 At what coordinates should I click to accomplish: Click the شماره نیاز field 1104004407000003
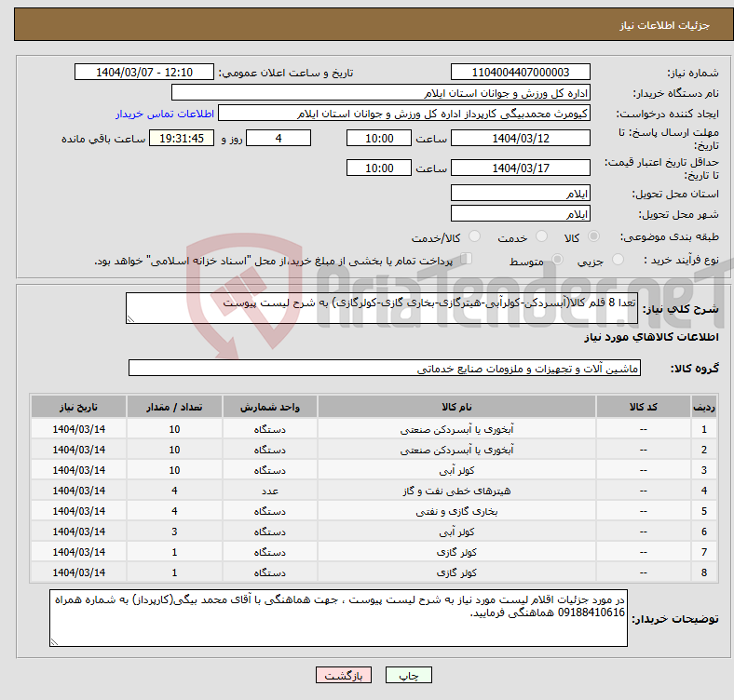click(x=520, y=73)
